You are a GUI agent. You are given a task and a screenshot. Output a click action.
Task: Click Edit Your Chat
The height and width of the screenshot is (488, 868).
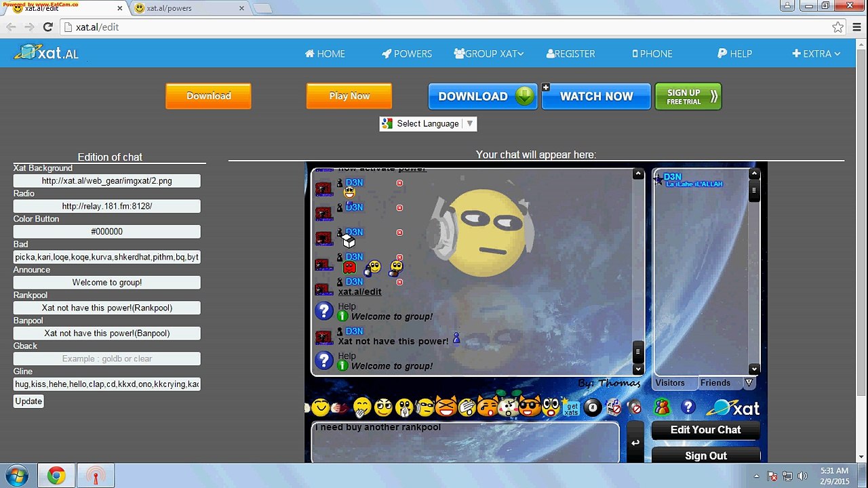click(705, 430)
